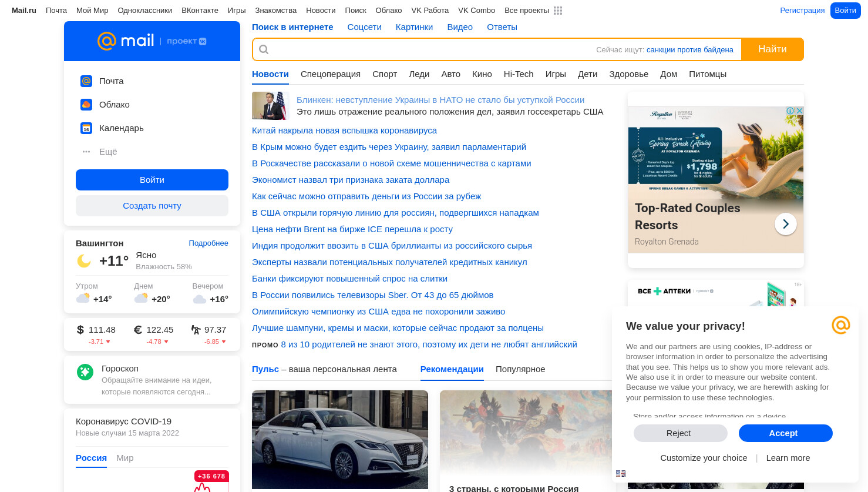Open Облако cloud icon in sidebar
Screen dimensions: 868x492
point(86,105)
